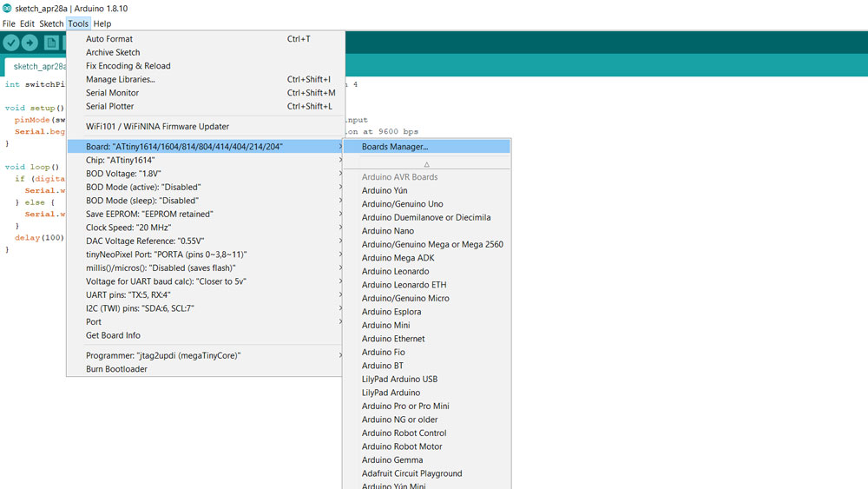The height and width of the screenshot is (489, 868).
Task: Select Arduino Robot Motor
Action: click(x=427, y=446)
